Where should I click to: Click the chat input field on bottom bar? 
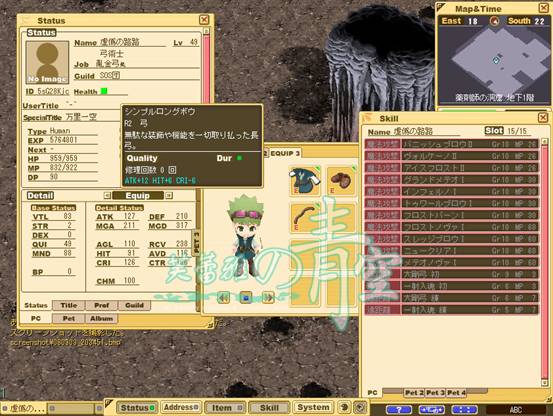click(72, 408)
